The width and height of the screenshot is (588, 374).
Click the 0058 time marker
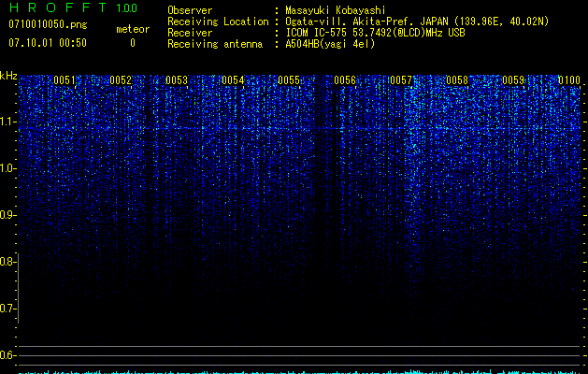coord(457,80)
